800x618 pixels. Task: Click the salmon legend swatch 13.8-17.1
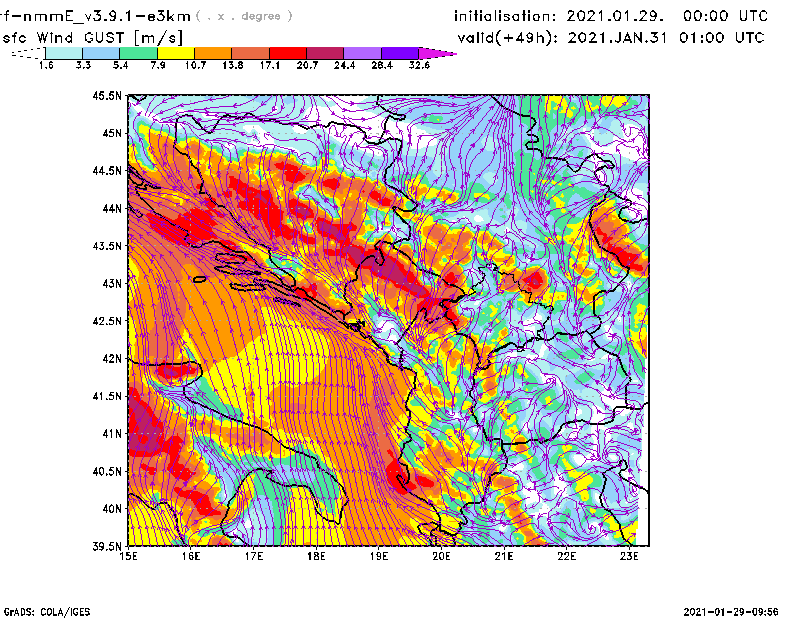251,53
